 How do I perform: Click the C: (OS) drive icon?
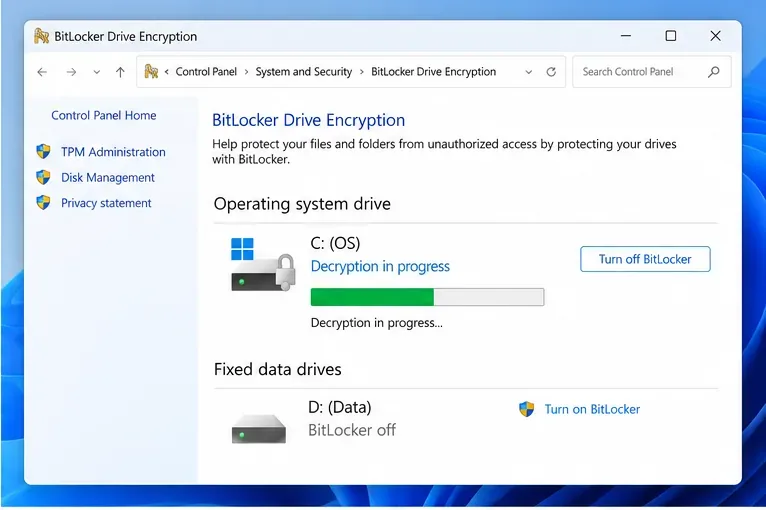[x=263, y=265]
